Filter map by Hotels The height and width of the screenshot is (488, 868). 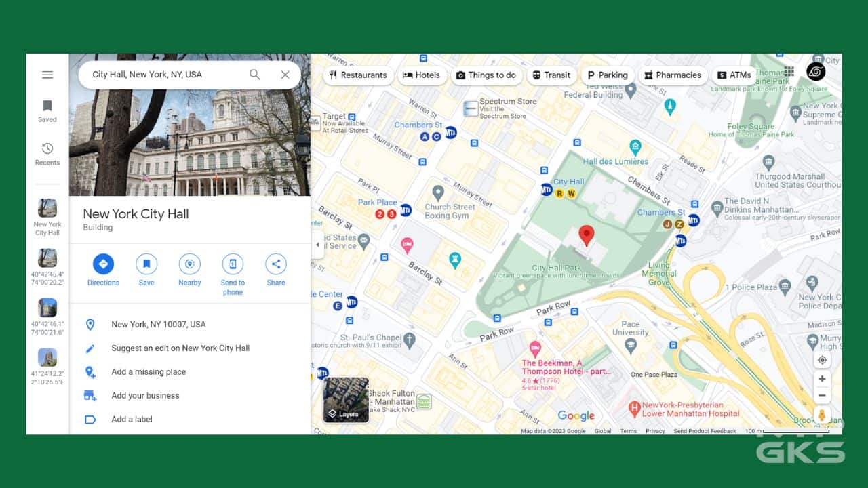point(421,75)
